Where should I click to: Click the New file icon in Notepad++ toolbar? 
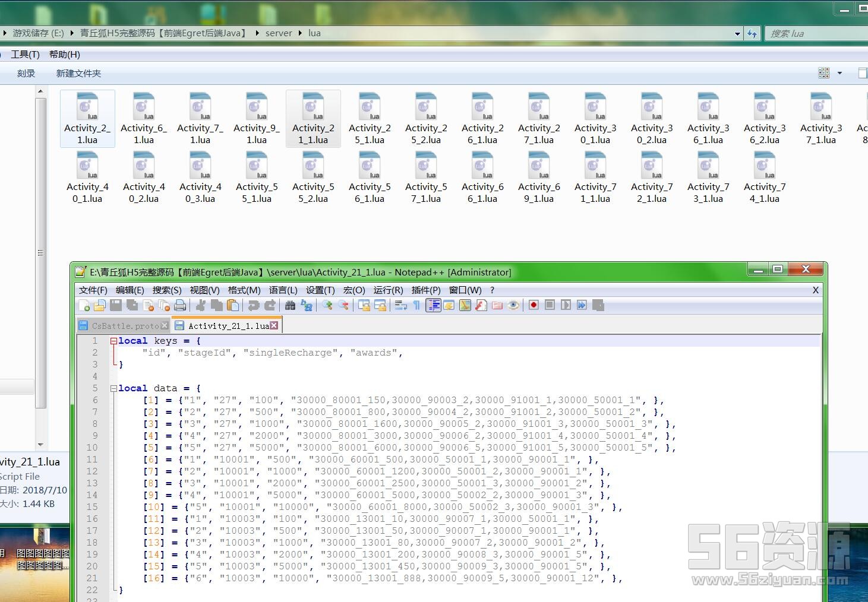(84, 305)
